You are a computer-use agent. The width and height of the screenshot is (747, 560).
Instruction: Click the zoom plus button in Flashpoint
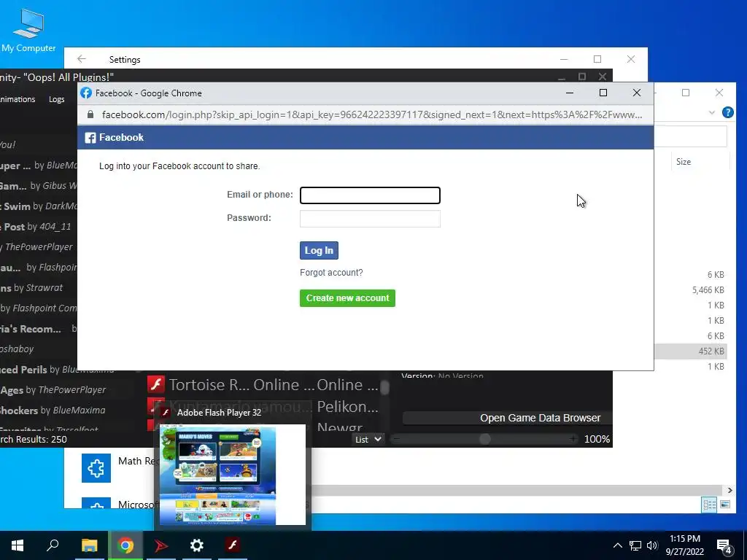[x=573, y=439]
